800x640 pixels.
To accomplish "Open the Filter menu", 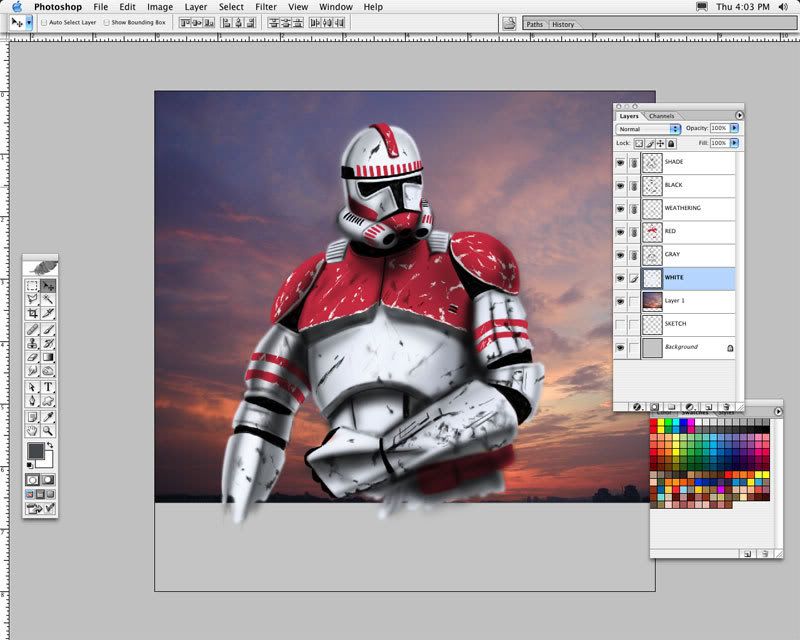I will (x=266, y=7).
